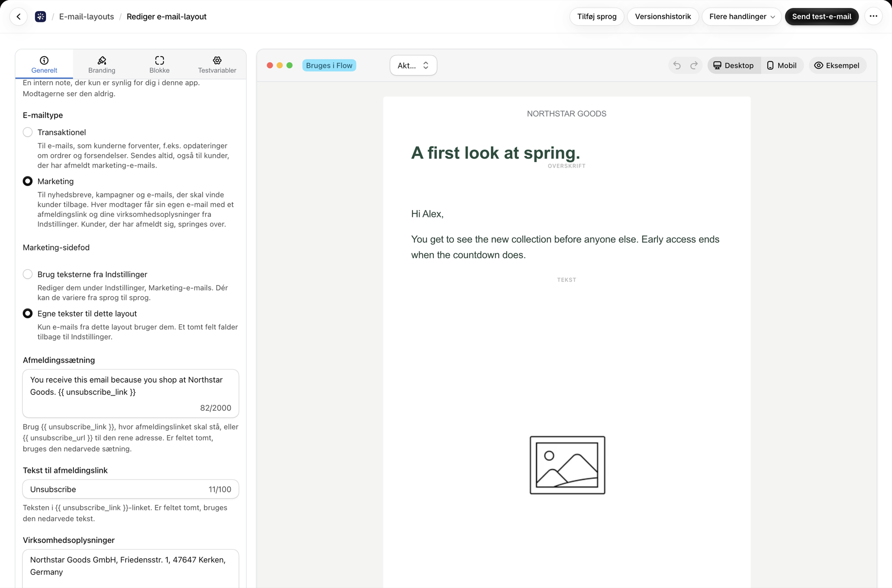Undo the last change
This screenshot has width=892, height=588.
pos(677,65)
